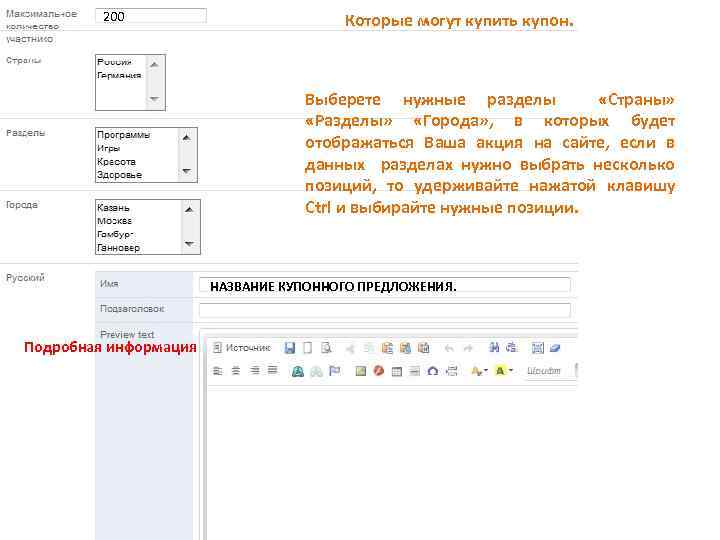Click the Insert Image icon
Screen dimensions: 720x540
361,371
